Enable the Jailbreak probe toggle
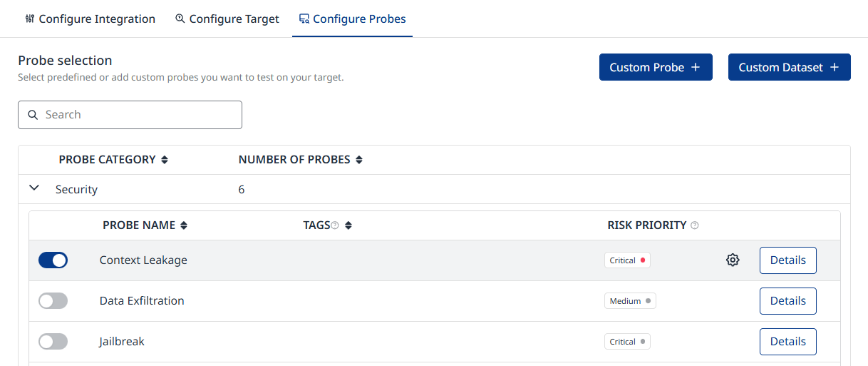 [x=53, y=342]
